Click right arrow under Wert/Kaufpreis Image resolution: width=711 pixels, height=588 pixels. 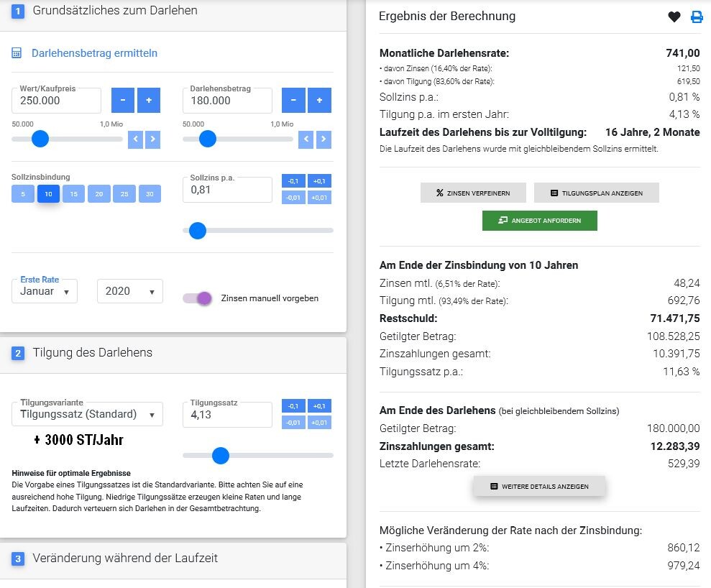pyautogui.click(x=152, y=139)
